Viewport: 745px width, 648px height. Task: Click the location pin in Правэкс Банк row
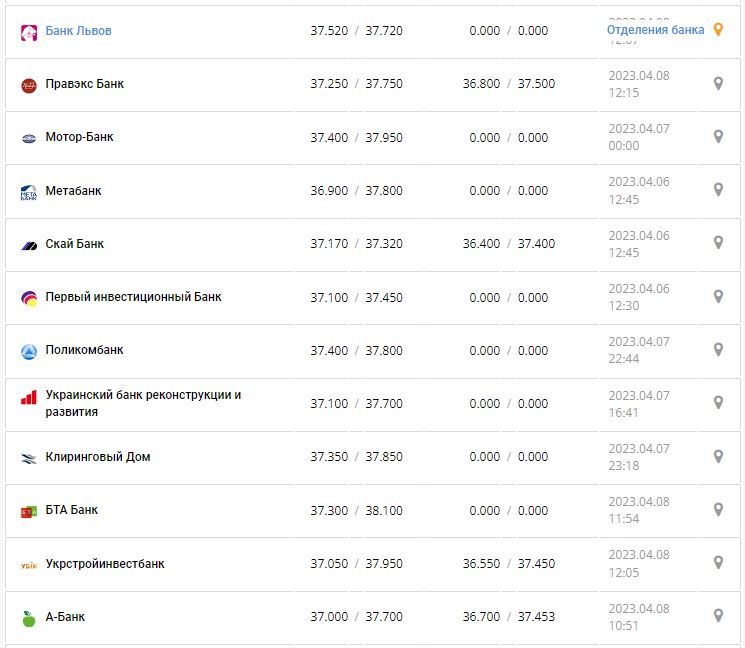click(717, 84)
